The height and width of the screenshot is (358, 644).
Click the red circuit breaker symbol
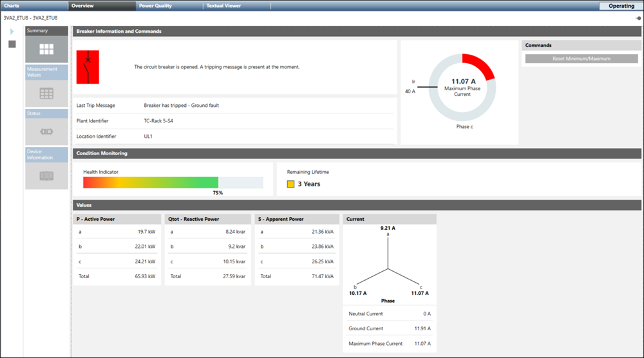pyautogui.click(x=88, y=67)
